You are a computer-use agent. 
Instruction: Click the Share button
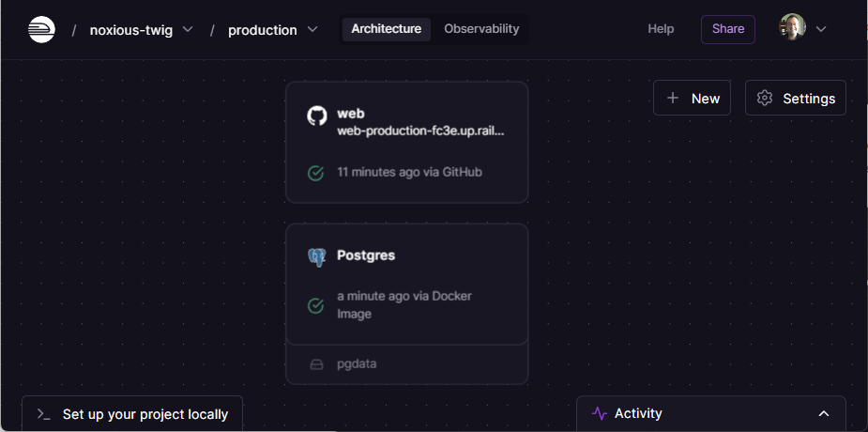(x=727, y=29)
